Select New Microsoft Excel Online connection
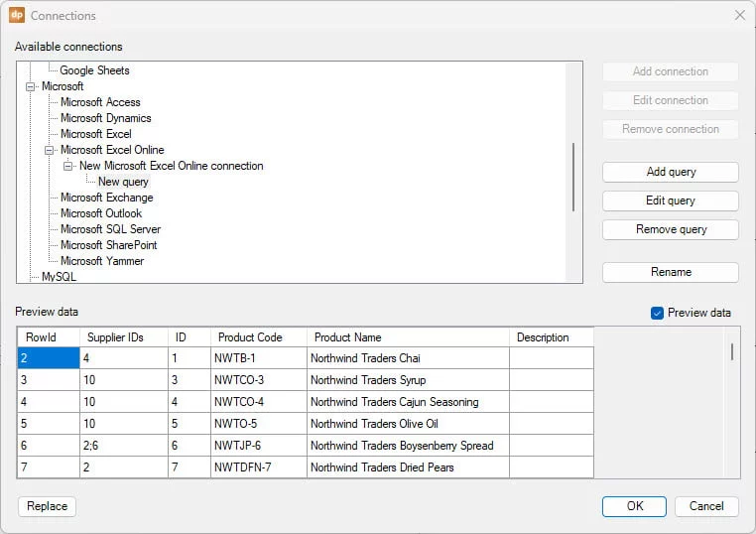Viewport: 756px width, 534px height. coord(172,166)
